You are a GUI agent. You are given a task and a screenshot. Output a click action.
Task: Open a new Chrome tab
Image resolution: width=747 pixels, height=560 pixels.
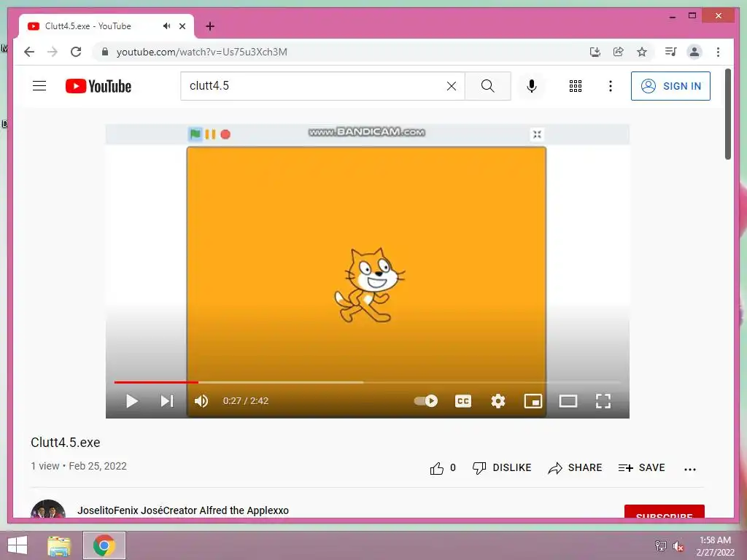tap(210, 26)
